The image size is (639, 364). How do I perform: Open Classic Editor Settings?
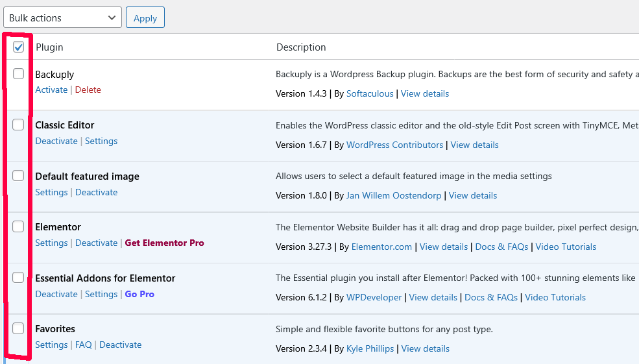[x=101, y=141]
